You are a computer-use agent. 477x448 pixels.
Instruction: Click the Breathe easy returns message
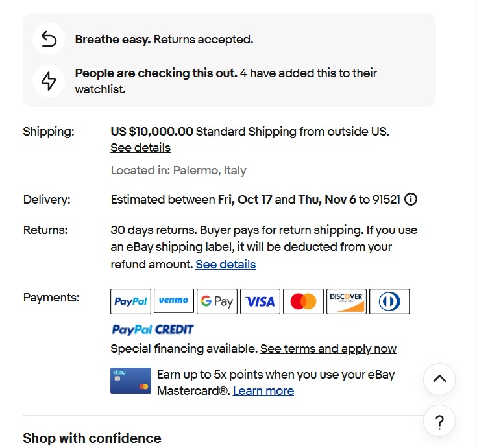click(x=164, y=40)
